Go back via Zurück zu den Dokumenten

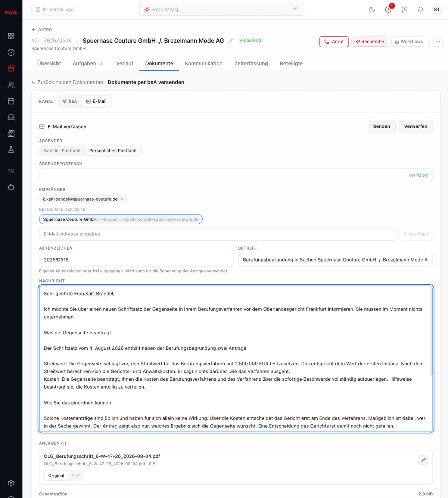67,82
